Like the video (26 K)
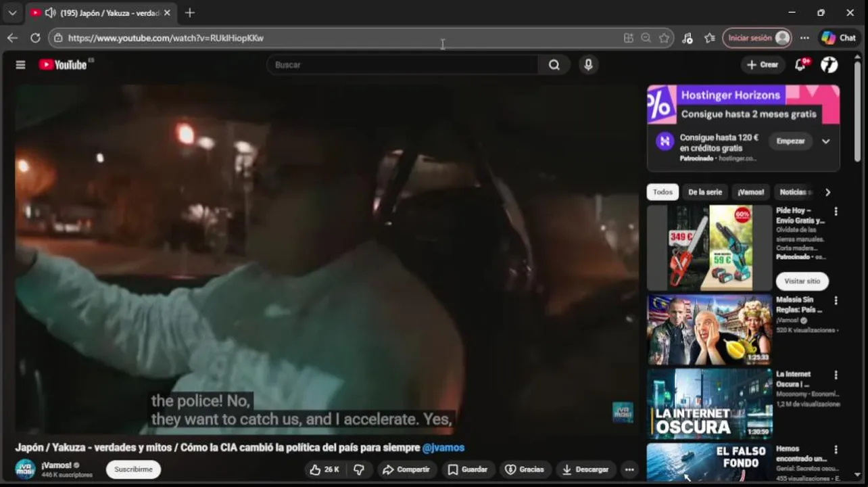 click(x=324, y=469)
